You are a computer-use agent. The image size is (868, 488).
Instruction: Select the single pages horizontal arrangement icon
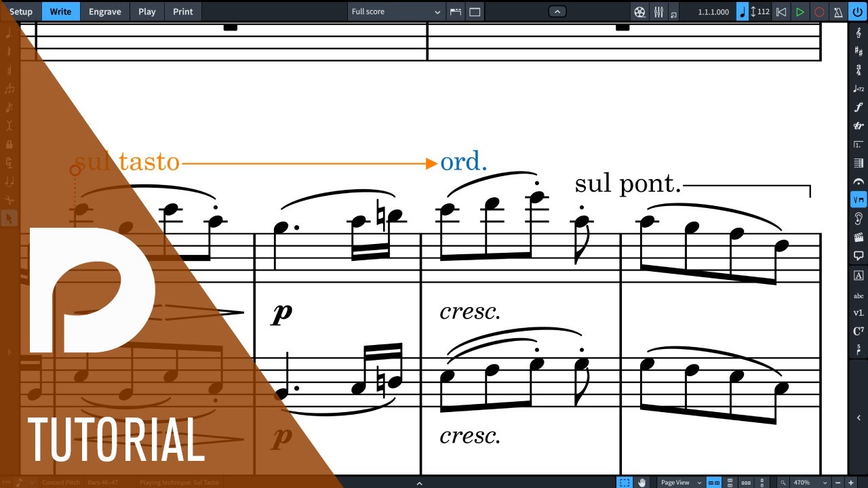(x=747, y=483)
